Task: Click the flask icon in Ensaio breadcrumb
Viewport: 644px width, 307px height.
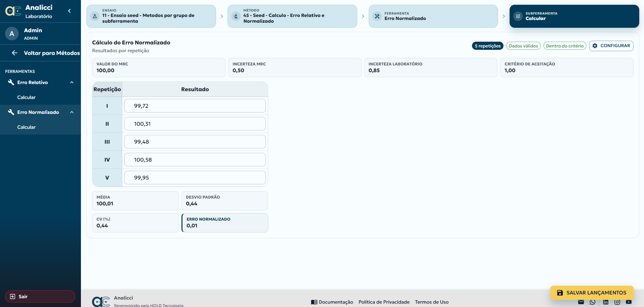Action: [x=95, y=16]
